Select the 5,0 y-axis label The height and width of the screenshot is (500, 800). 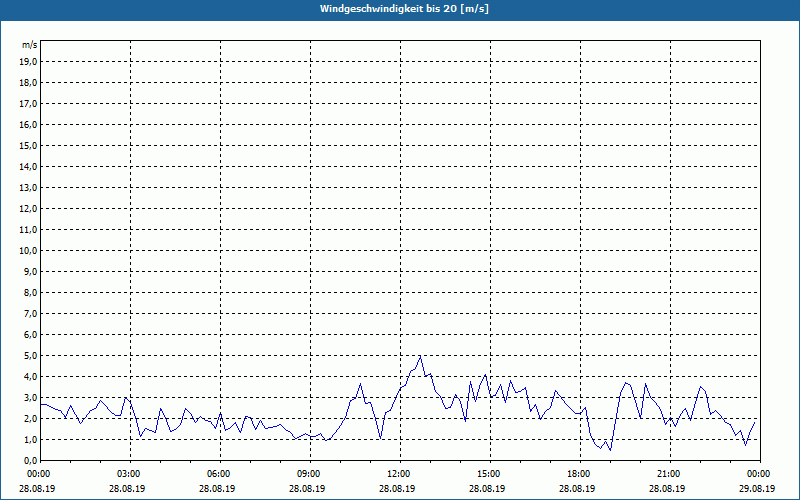coord(31,355)
